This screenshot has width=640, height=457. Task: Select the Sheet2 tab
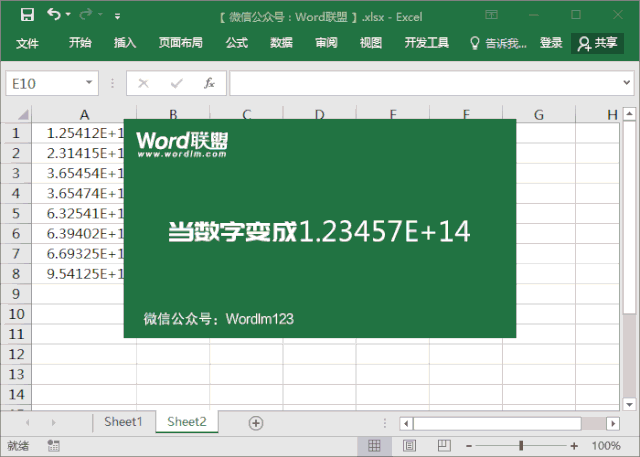coord(187,422)
